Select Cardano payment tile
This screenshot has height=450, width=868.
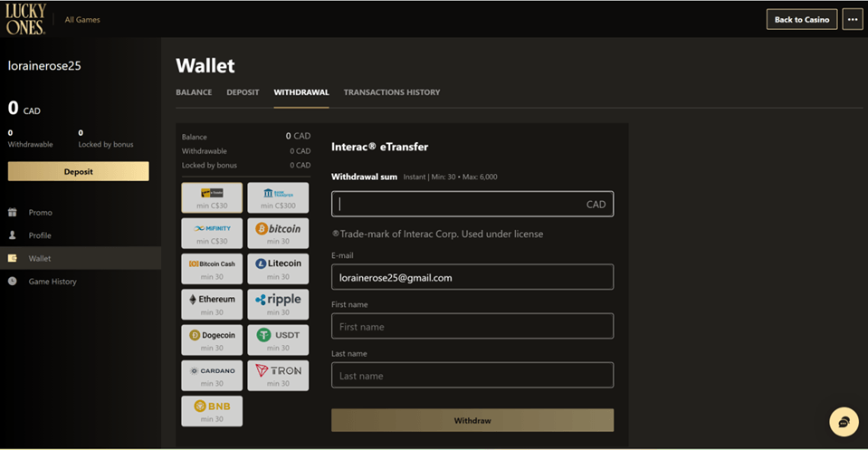[x=212, y=374]
